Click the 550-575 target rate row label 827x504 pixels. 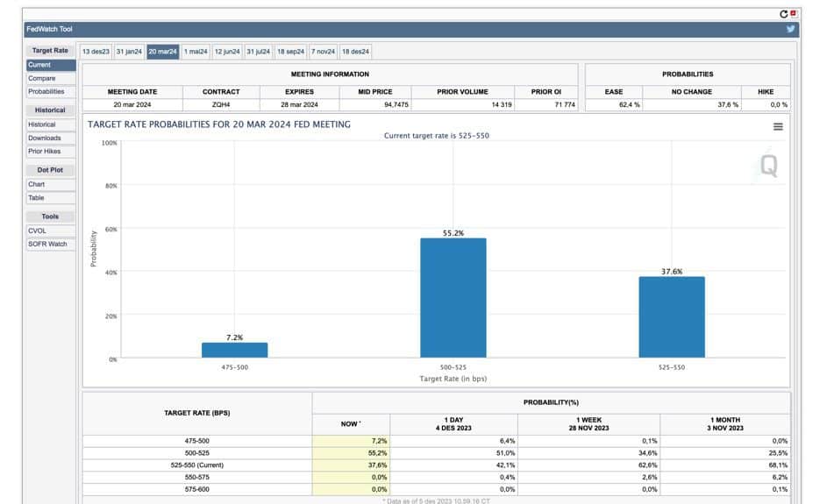[x=196, y=477]
